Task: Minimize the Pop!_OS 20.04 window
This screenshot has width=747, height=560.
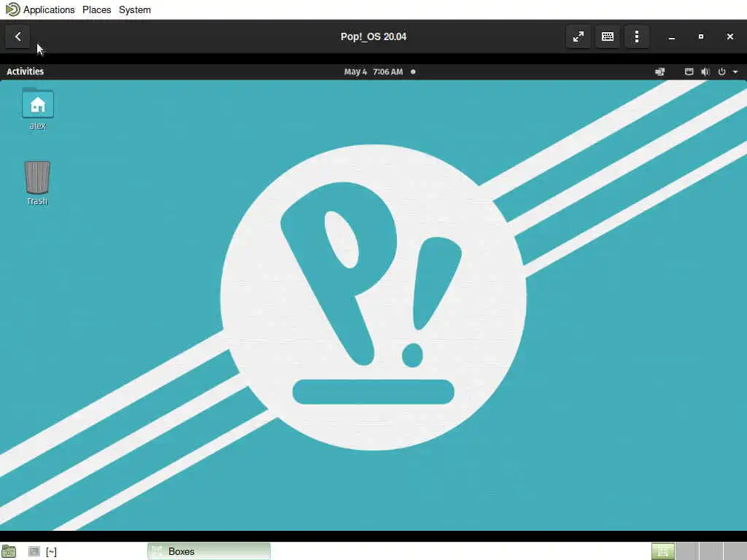Action: [x=672, y=36]
